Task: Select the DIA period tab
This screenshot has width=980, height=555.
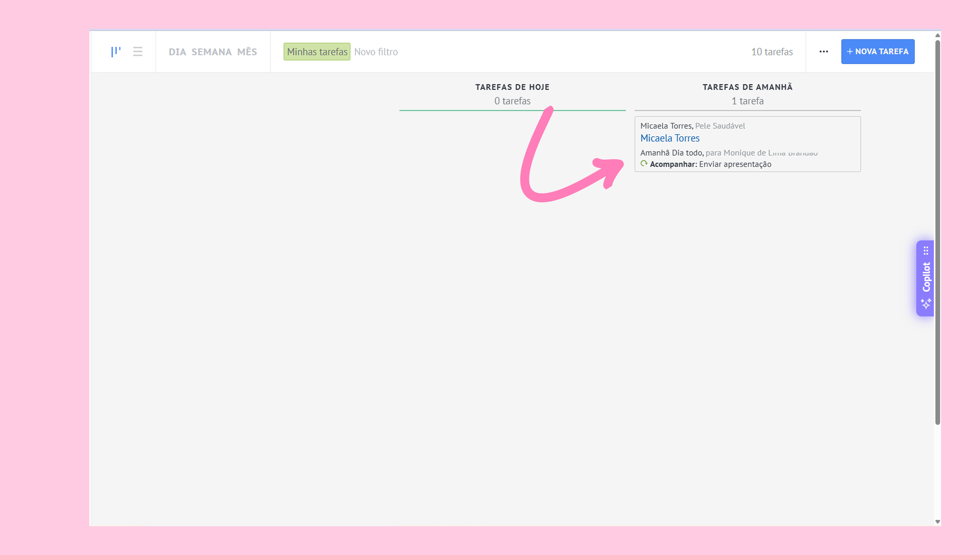Action: 177,52
